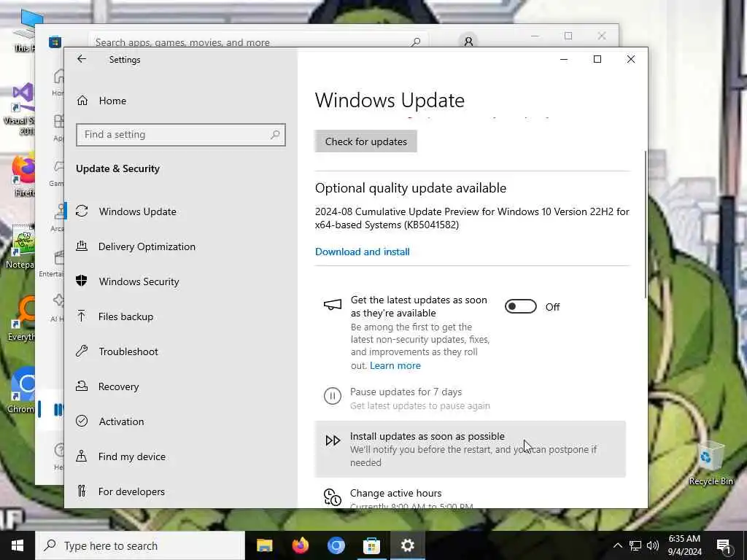Click the Learn more link

[395, 366]
